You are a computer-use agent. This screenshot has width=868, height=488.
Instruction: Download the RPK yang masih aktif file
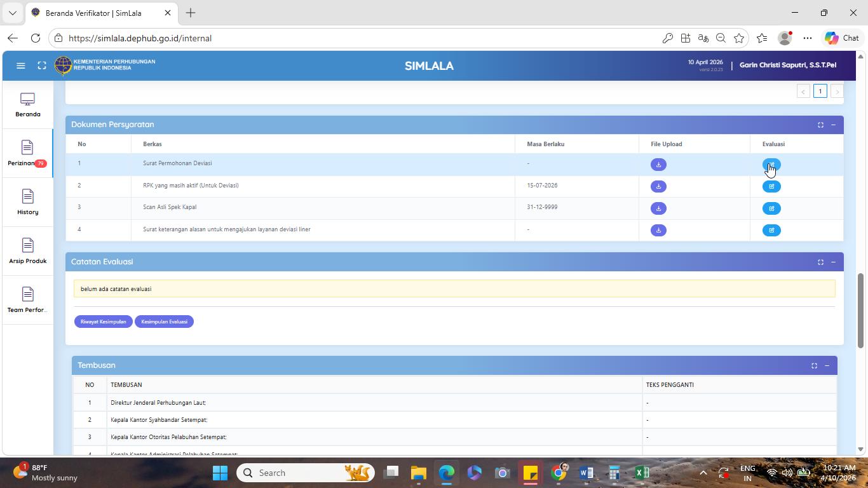(x=658, y=186)
